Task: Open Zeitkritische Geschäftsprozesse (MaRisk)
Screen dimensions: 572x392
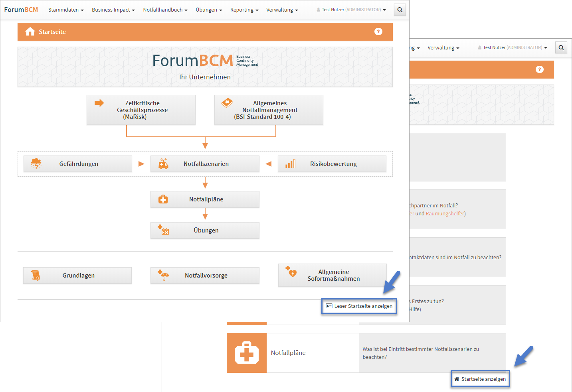Action: (x=141, y=110)
